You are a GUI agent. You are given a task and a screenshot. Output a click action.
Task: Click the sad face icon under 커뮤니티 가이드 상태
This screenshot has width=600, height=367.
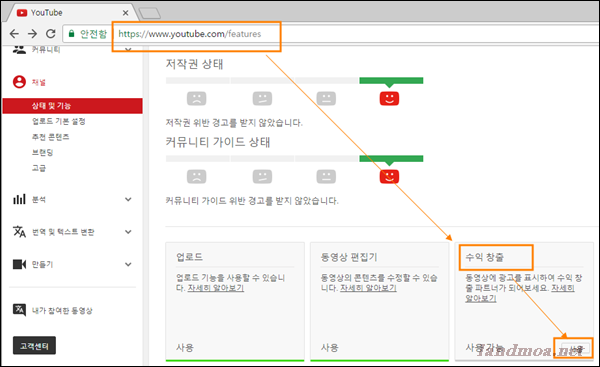(196, 176)
